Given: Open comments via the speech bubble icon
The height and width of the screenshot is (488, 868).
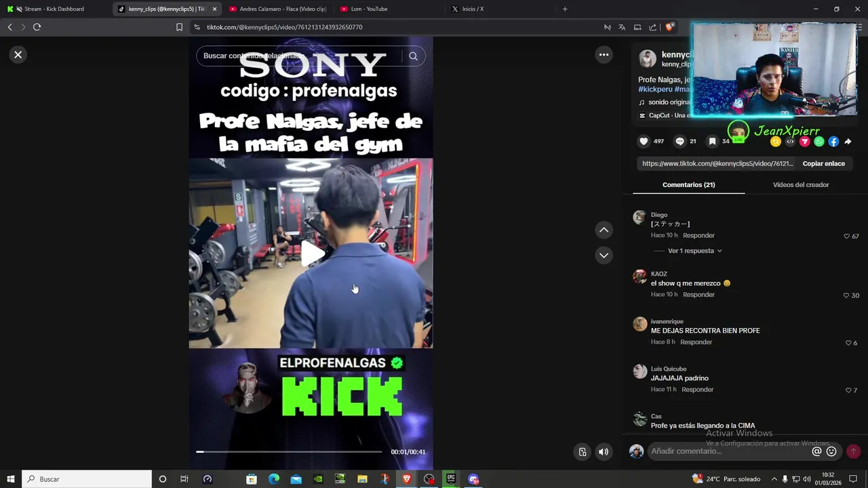Looking at the screenshot, I should pos(679,141).
